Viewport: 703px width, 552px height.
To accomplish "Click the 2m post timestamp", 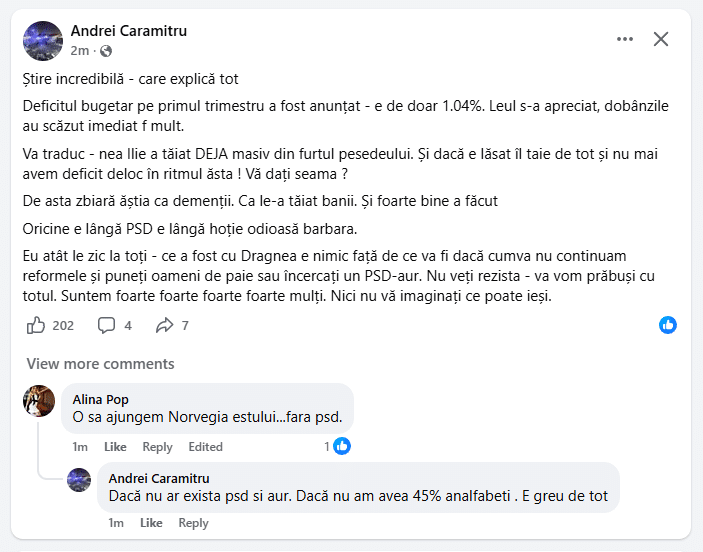I will point(80,51).
